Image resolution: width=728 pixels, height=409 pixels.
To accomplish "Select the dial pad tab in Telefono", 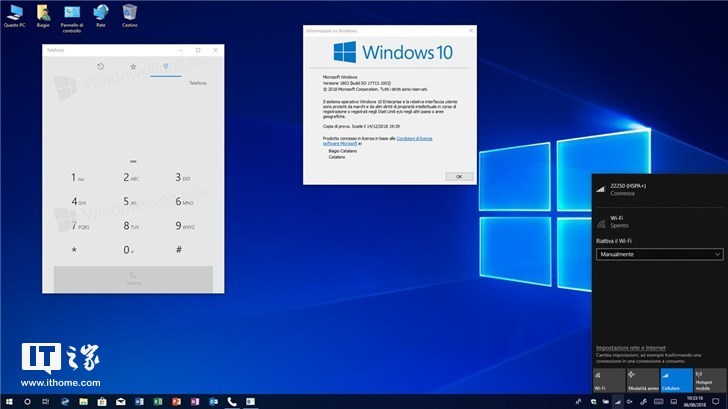I will tap(166, 67).
